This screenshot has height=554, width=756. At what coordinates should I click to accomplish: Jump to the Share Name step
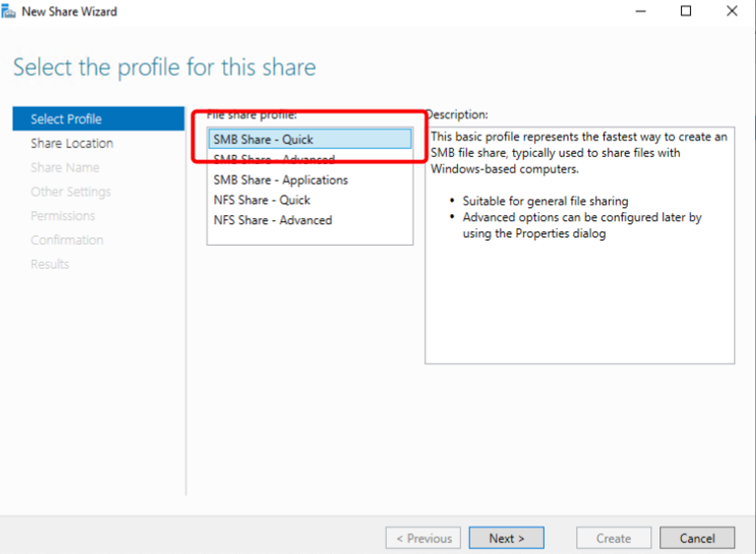[65, 168]
